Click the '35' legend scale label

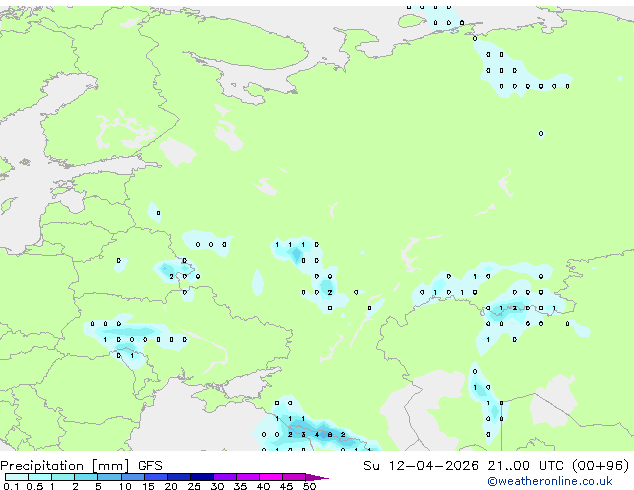click(x=240, y=486)
